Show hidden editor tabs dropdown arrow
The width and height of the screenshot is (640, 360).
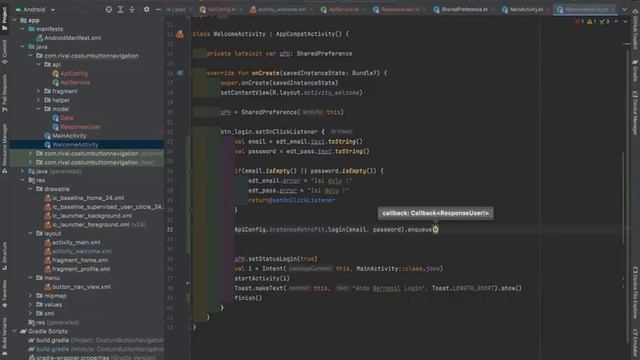(624, 9)
